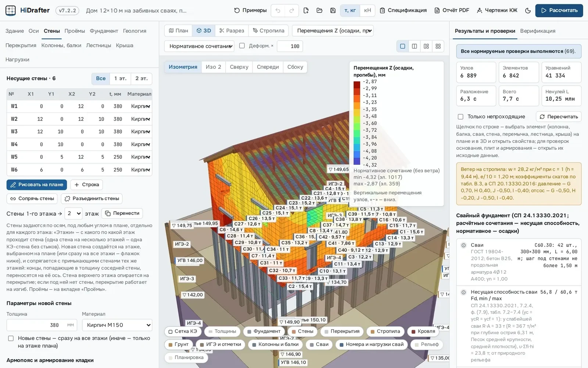Toggle Номера и нагрузки свай layer

click(371, 344)
